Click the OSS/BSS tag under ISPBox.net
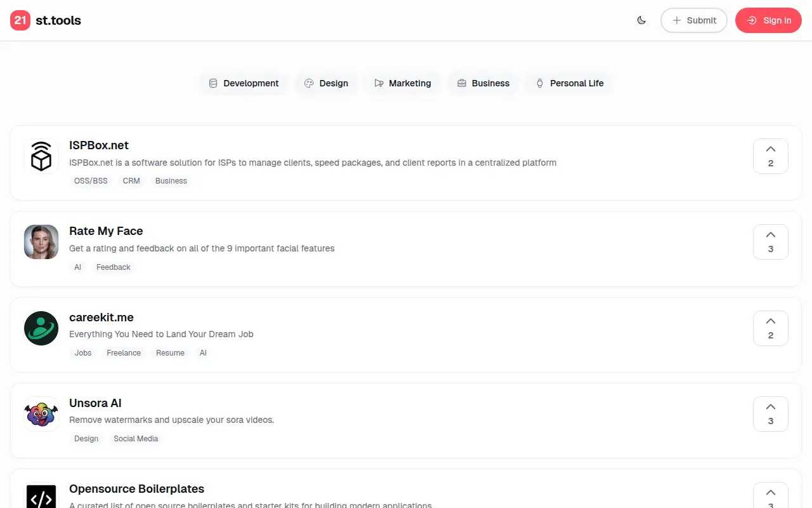 [91, 181]
